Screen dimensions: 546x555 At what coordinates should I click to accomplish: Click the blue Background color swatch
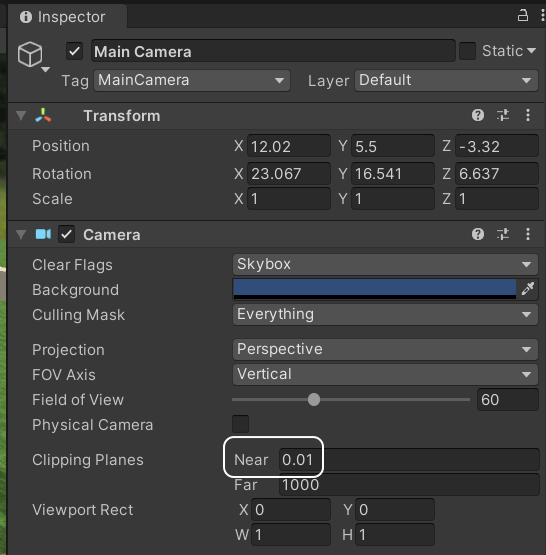click(374, 288)
